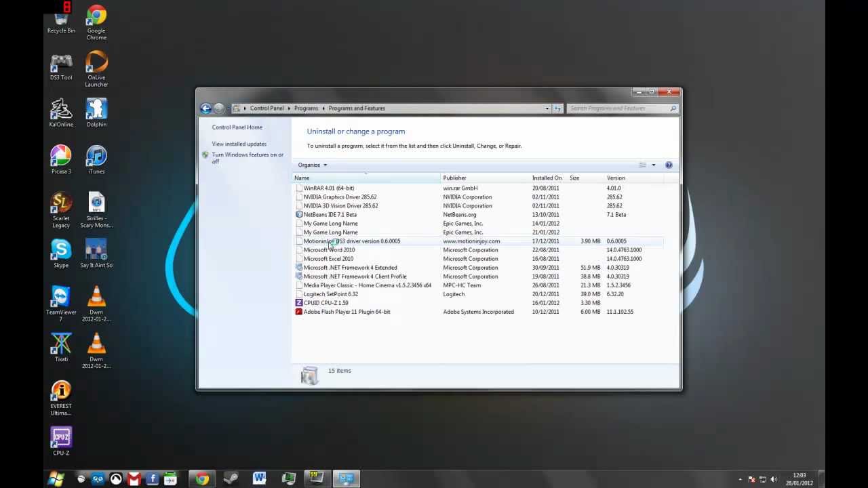Select the Dolphin desktop icon
This screenshot has height=488, width=868.
point(96,113)
